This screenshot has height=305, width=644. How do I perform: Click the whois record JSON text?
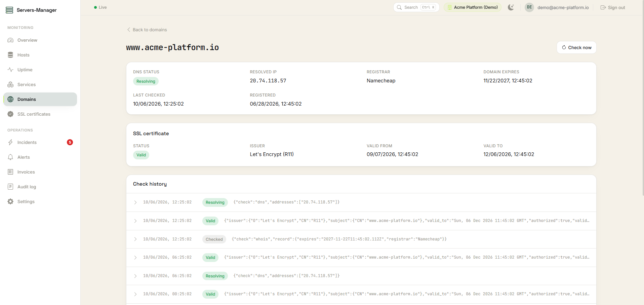click(x=339, y=239)
